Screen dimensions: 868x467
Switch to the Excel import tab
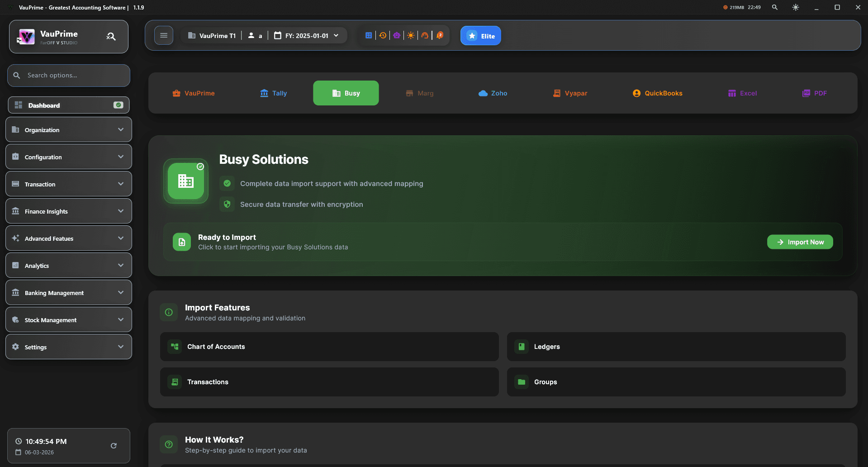click(742, 93)
